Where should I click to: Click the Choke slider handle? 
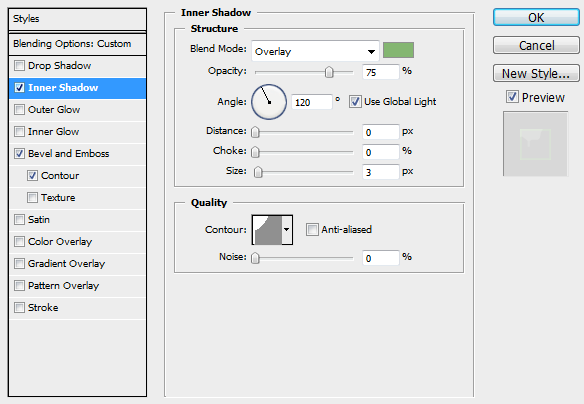[255, 152]
